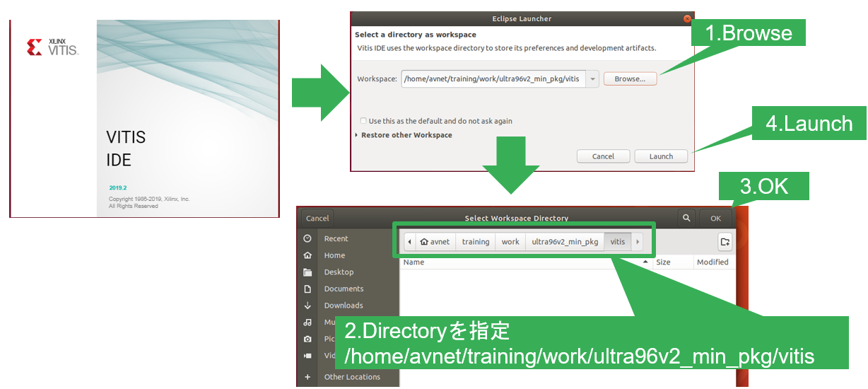Screen dimensions: 868x389
Task: Cancel the Eclipse Launcher dialog
Action: [603, 156]
